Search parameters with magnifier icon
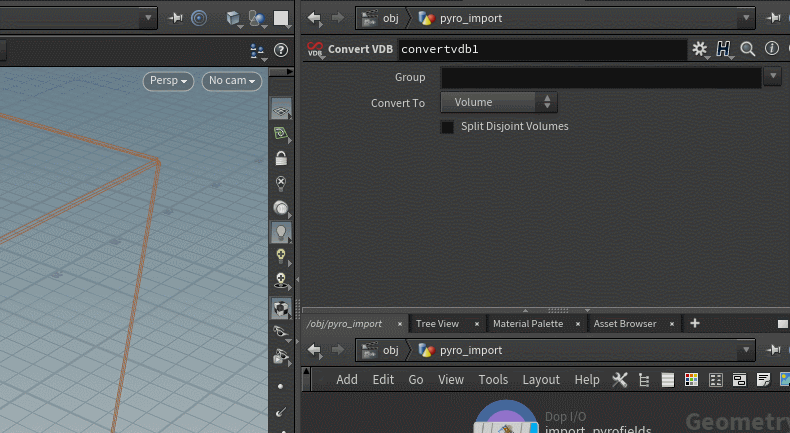790x433 pixels. (x=748, y=49)
